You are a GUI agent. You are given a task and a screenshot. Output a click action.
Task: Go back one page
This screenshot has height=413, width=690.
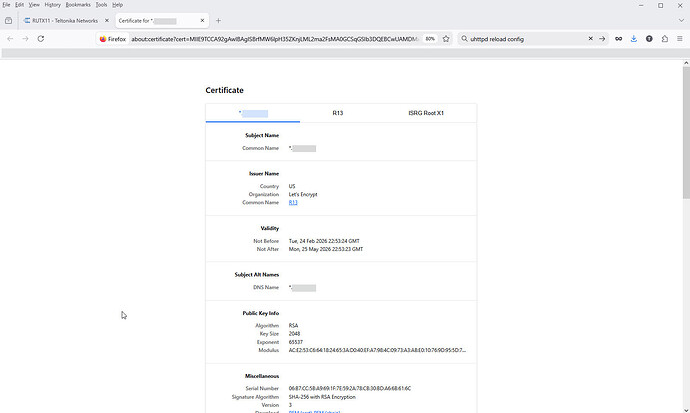click(10, 39)
